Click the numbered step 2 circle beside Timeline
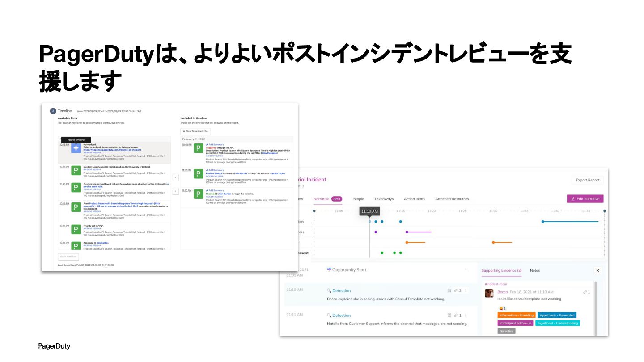The width and height of the screenshot is (644, 362). [x=53, y=111]
